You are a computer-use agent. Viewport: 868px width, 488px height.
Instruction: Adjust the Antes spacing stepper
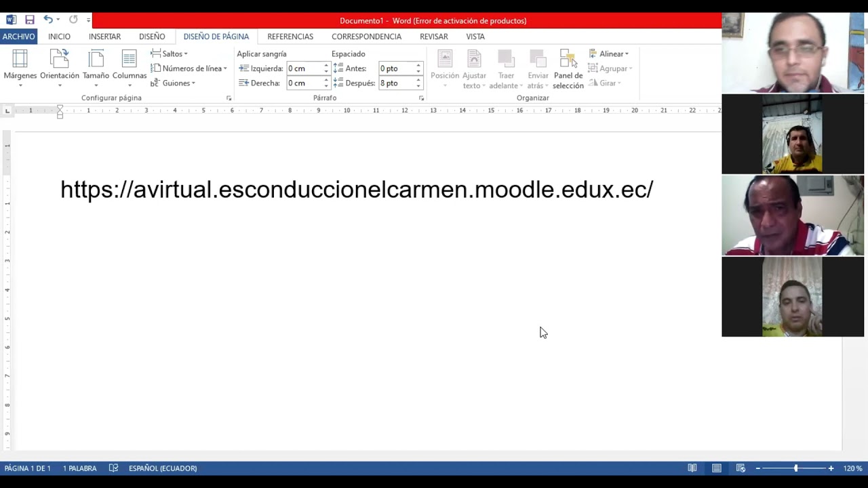click(x=418, y=68)
